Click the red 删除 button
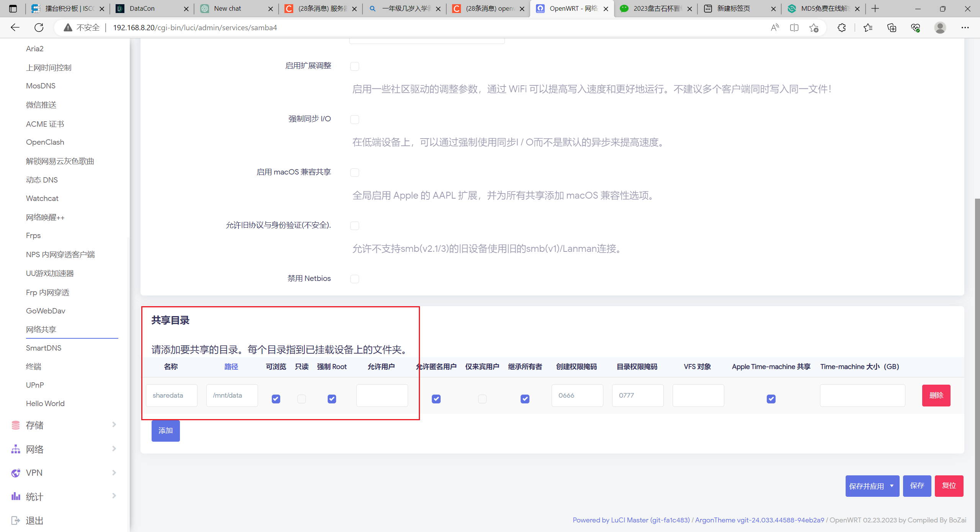The height and width of the screenshot is (532, 980). [x=936, y=395]
